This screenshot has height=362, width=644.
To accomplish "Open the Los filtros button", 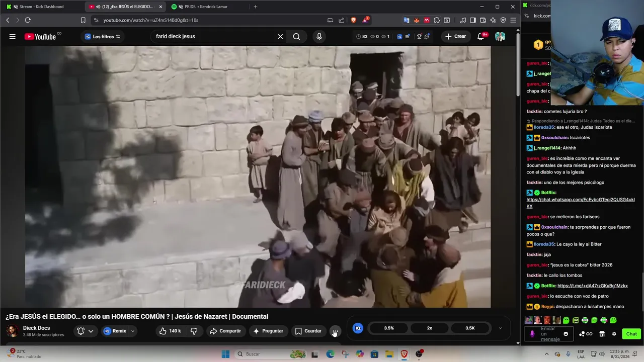I will pyautogui.click(x=103, y=36).
